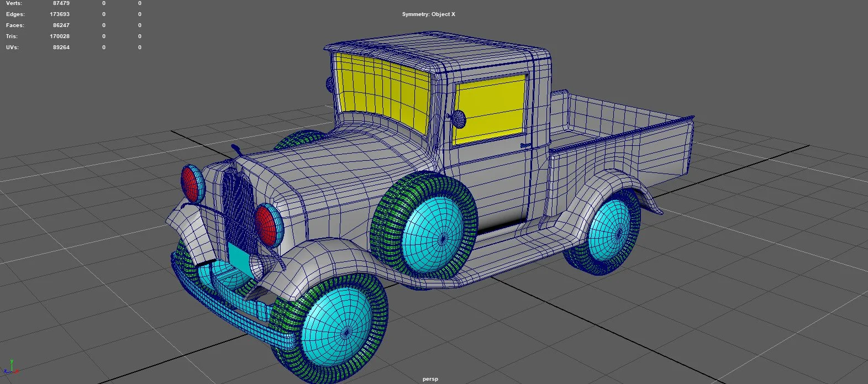This screenshot has height=384, width=868.
Task: Select the cyan hubcap of the rear wheel
Action: point(610,230)
